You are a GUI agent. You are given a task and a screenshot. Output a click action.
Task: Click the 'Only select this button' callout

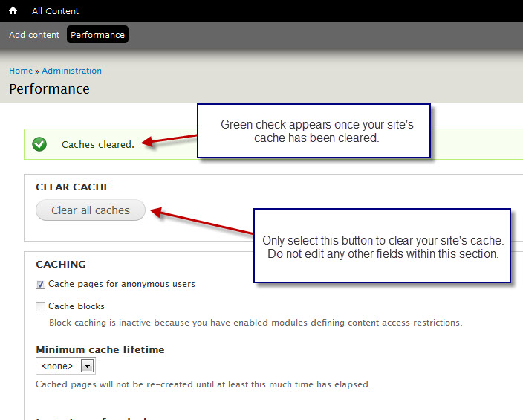383,247
